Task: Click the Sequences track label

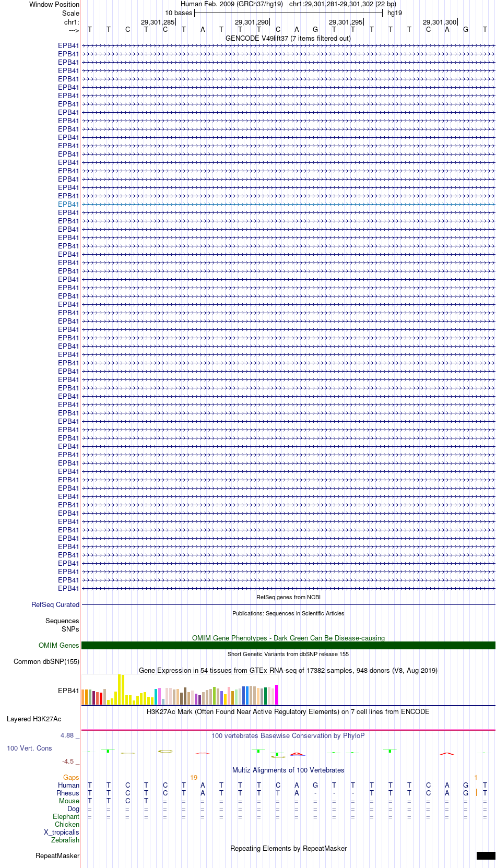Action: coord(62,621)
